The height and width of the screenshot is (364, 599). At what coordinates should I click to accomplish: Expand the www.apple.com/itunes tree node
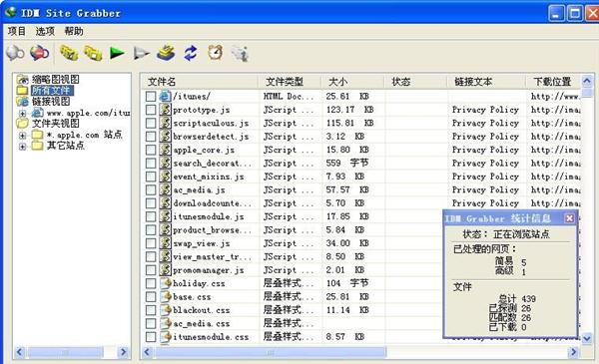tap(23, 113)
